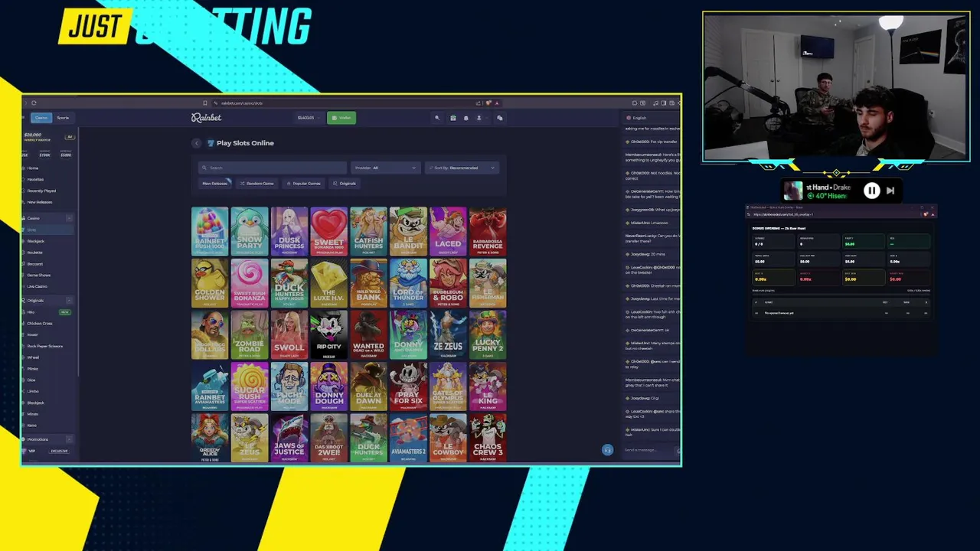The width and height of the screenshot is (980, 551).
Task: Open Chicken Cross in Originals
Action: point(40,323)
